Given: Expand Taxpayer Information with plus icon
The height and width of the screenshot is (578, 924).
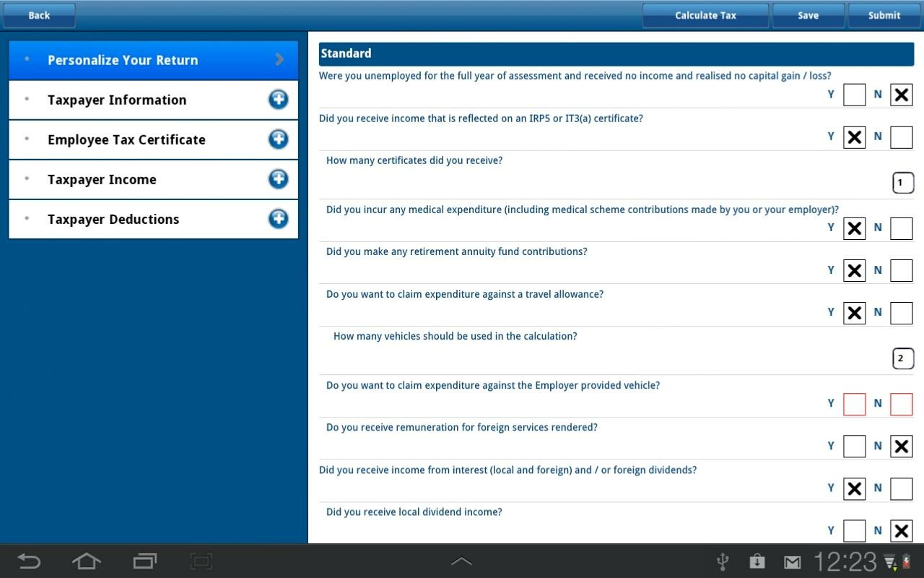Looking at the screenshot, I should pyautogui.click(x=278, y=100).
